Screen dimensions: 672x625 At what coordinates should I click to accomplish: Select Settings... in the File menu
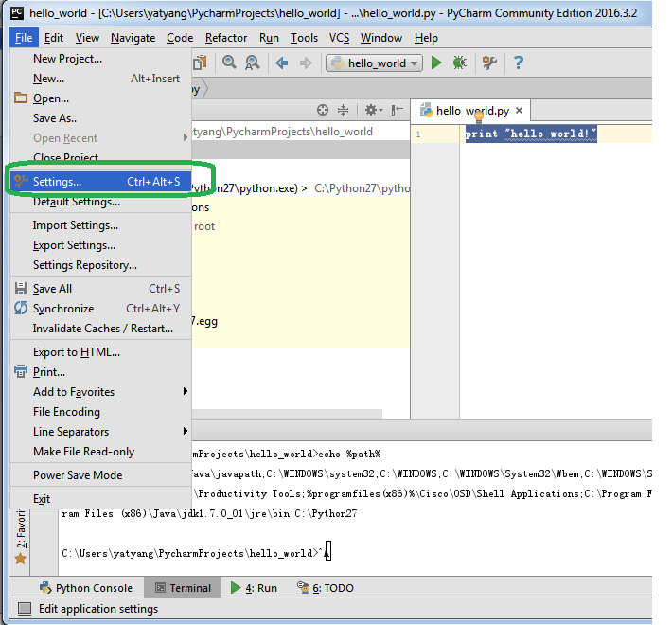coord(100,182)
